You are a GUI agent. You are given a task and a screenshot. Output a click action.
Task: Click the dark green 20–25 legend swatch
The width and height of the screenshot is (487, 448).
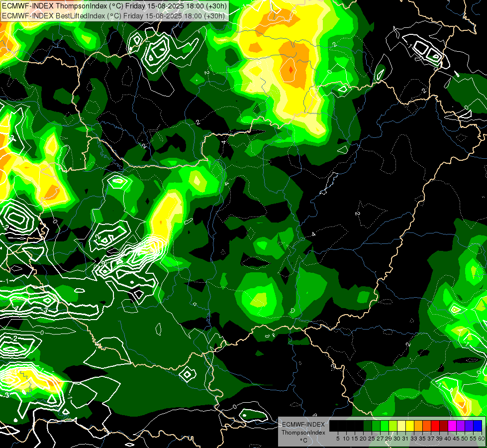pyautogui.click(x=368, y=426)
